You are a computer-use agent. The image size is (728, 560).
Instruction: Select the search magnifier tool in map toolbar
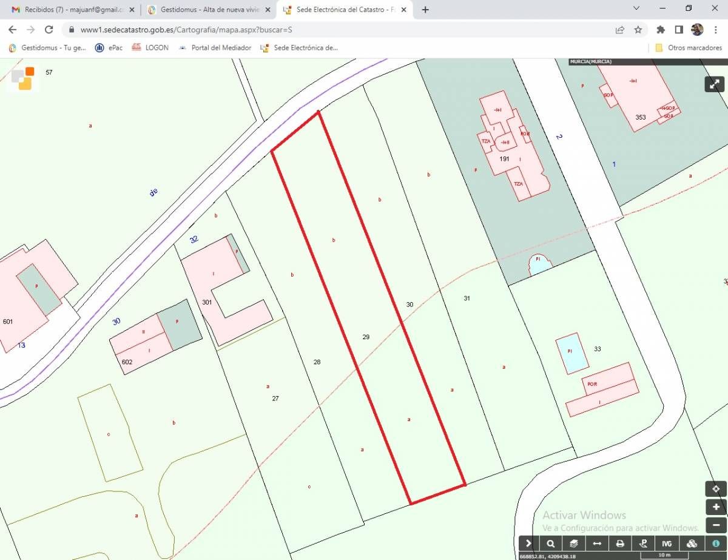pyautogui.click(x=551, y=544)
